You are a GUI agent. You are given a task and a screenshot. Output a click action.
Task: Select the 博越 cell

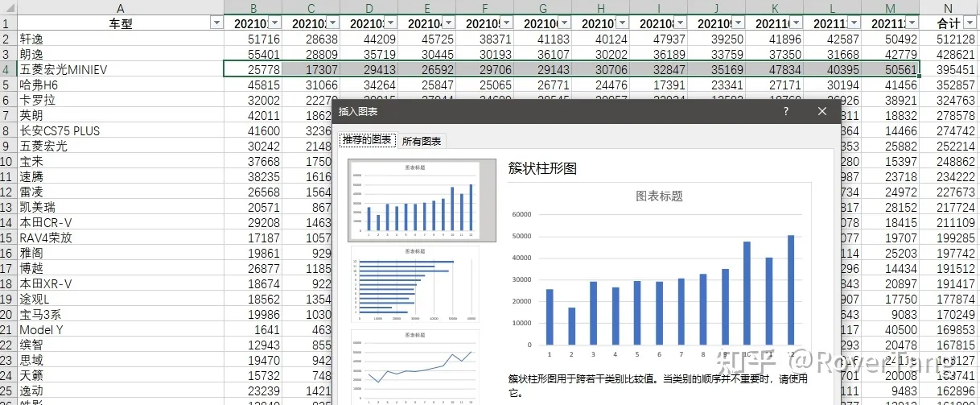(121, 268)
